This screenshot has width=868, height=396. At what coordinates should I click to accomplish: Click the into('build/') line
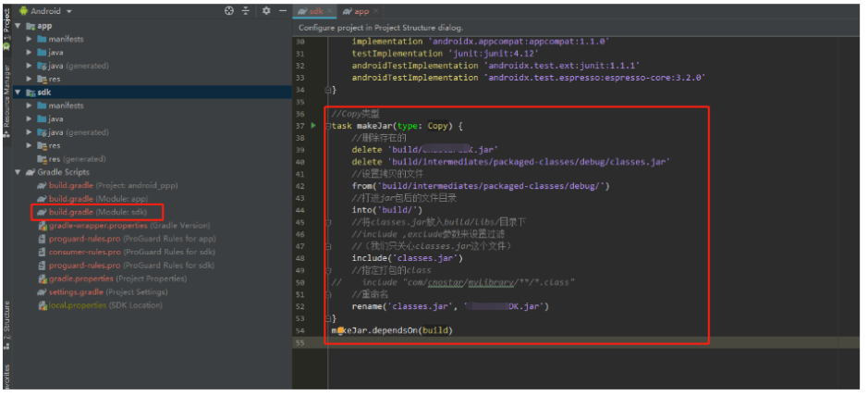point(387,210)
